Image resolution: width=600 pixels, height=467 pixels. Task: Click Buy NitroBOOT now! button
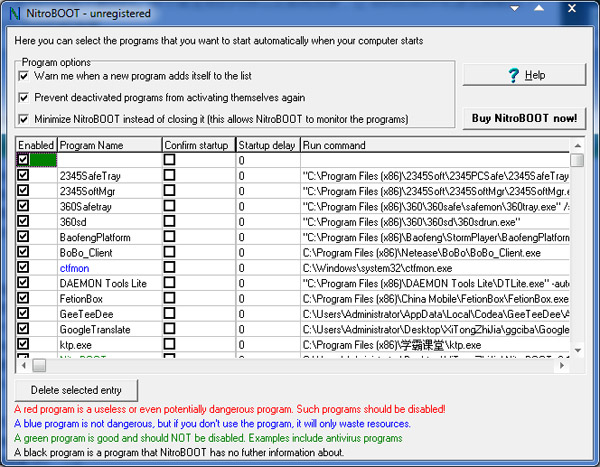[524, 118]
